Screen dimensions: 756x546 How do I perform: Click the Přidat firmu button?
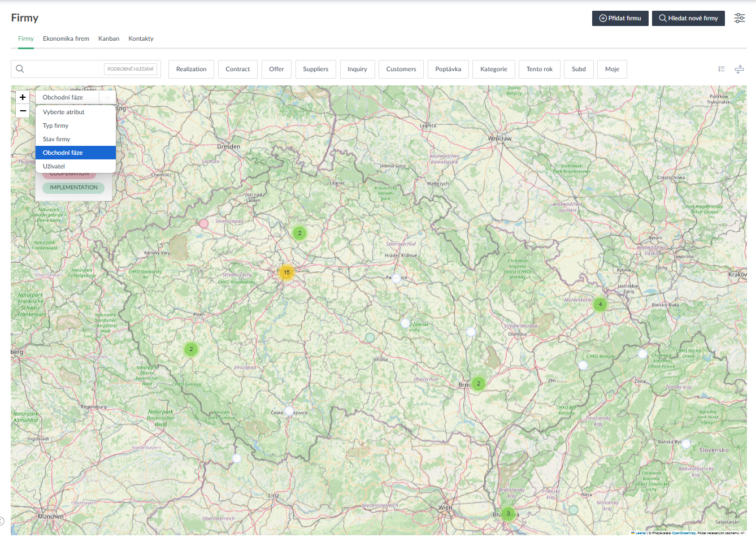(x=620, y=18)
